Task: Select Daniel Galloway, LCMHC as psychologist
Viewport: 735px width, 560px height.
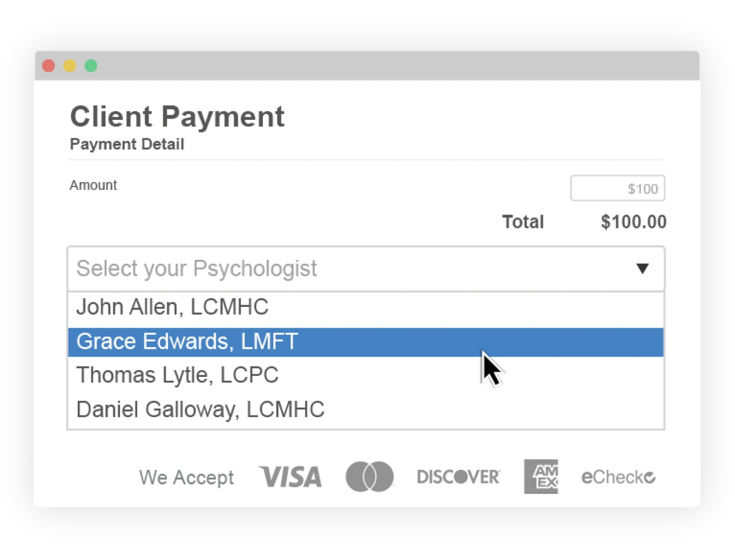Action: (x=201, y=409)
